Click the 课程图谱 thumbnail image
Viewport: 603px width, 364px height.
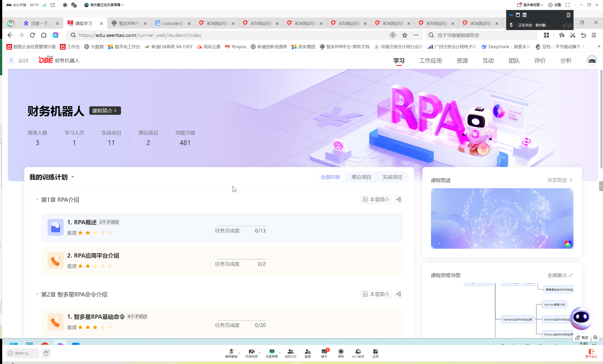(x=502, y=218)
